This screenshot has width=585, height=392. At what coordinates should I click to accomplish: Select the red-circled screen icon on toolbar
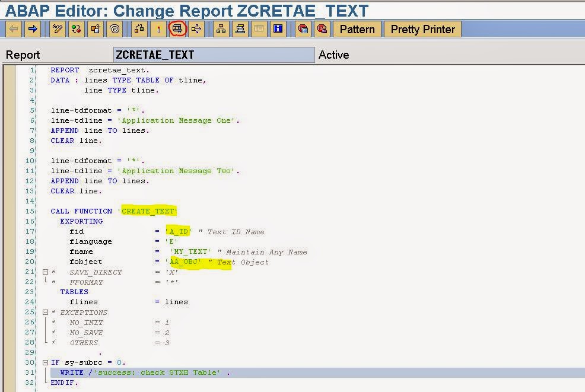click(178, 28)
